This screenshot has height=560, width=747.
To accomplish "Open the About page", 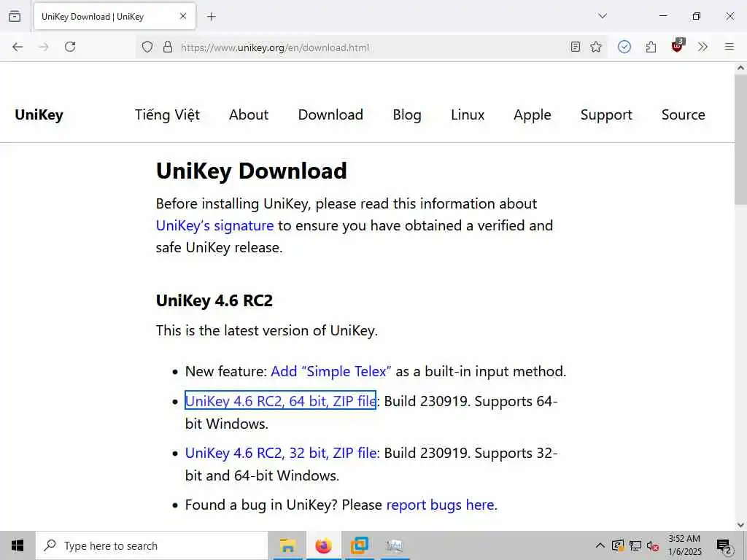I will click(249, 114).
